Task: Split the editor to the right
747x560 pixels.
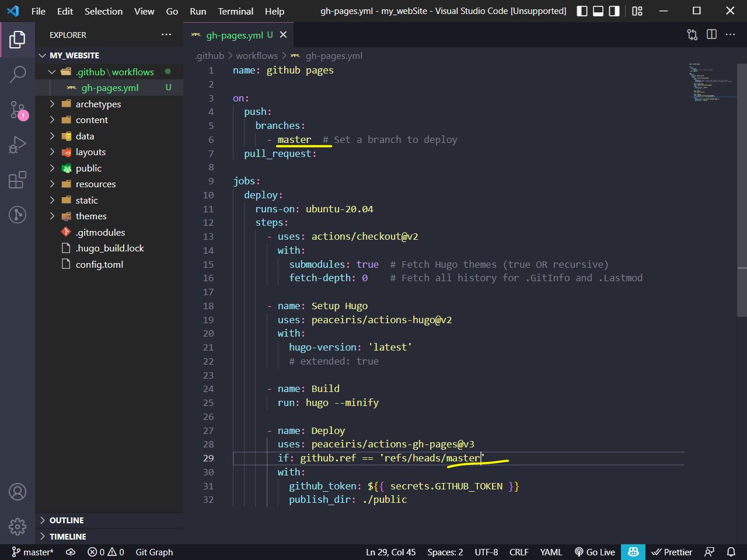Action: 711,34
